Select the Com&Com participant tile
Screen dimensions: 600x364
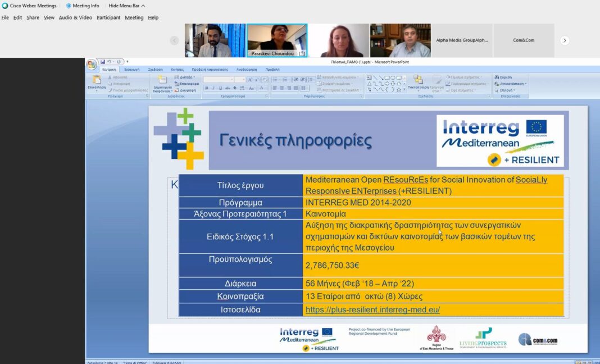[524, 40]
